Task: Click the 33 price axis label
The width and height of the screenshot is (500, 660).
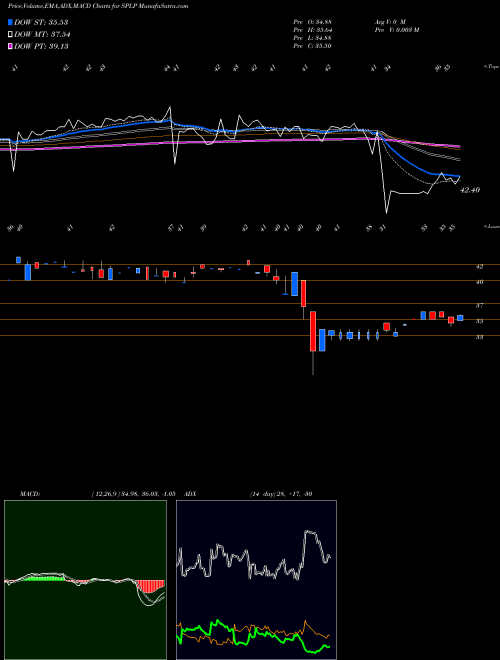Action: [479, 337]
